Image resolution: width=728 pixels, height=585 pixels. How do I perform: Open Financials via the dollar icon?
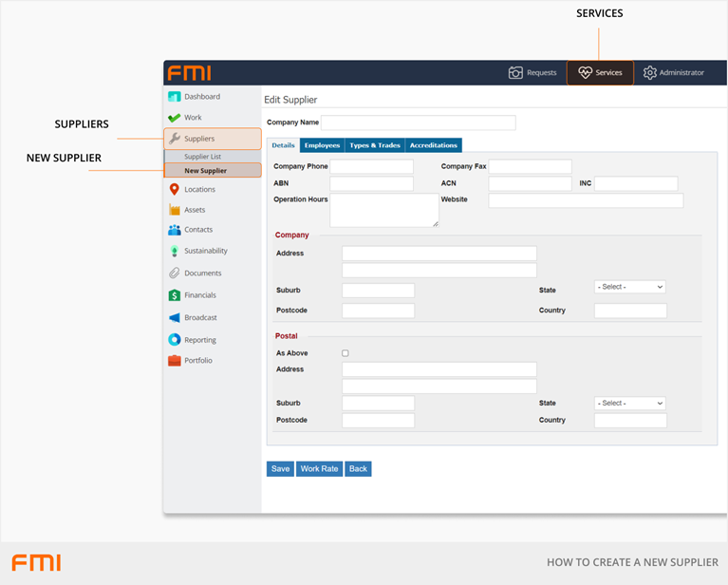coord(175,295)
